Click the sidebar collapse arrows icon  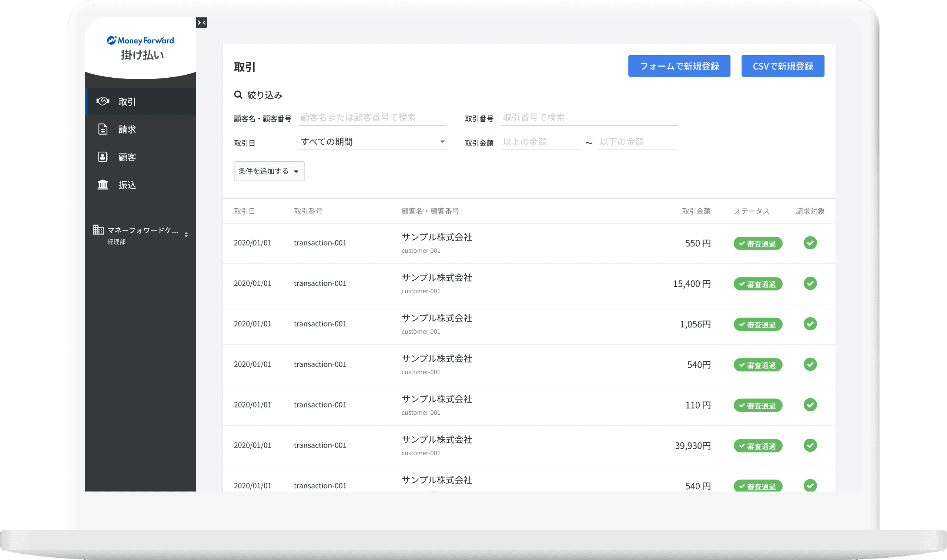click(x=202, y=23)
